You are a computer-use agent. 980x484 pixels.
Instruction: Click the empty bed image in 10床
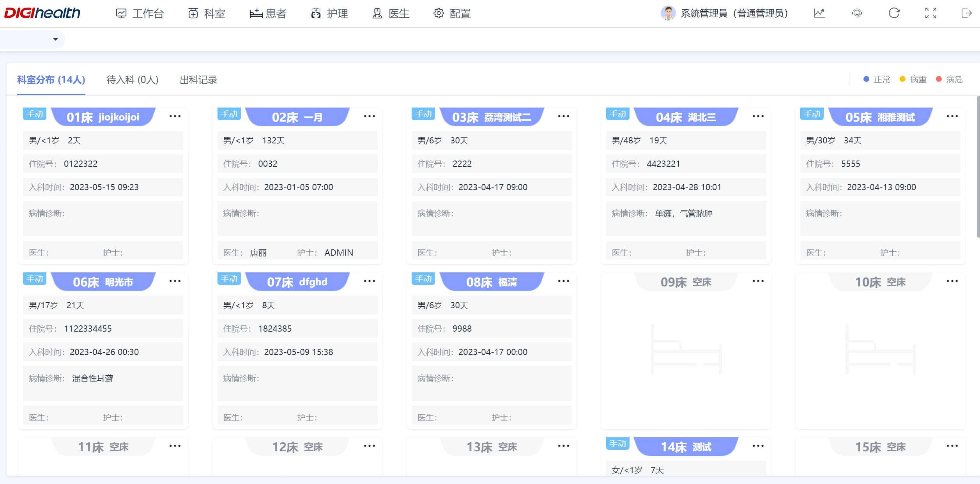tap(881, 349)
